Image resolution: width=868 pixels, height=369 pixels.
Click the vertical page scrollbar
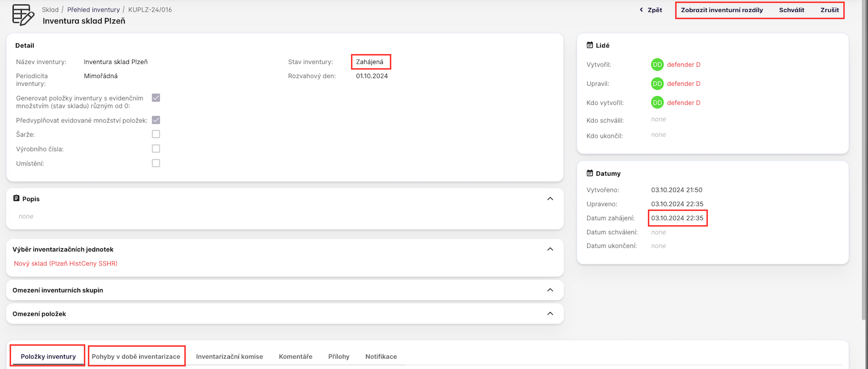tap(864, 162)
